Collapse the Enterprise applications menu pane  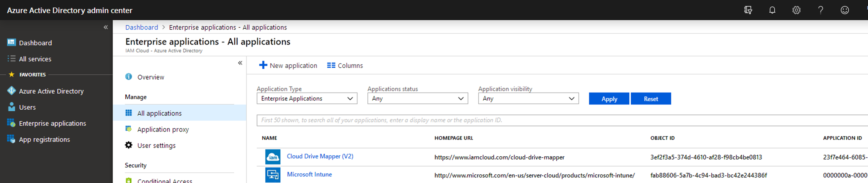pyautogui.click(x=240, y=63)
